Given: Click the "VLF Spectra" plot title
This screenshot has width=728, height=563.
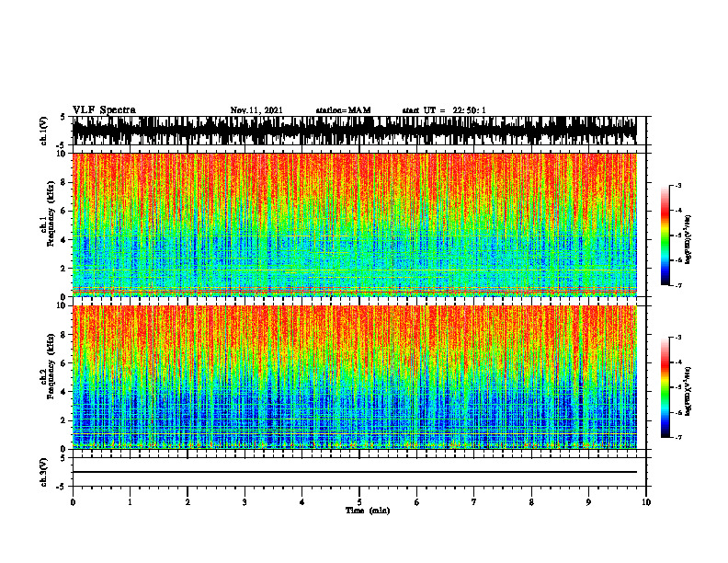Looking at the screenshot, I should click(x=104, y=110).
